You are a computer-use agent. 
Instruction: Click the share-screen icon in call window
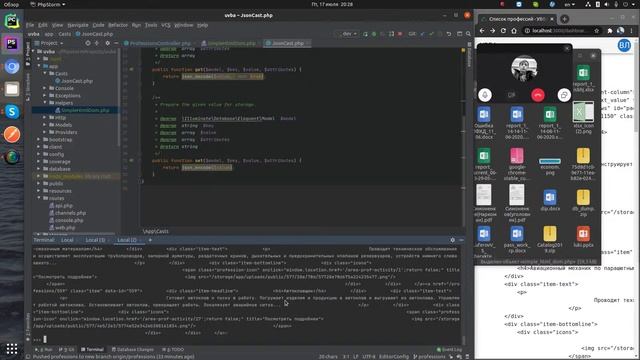click(x=564, y=95)
